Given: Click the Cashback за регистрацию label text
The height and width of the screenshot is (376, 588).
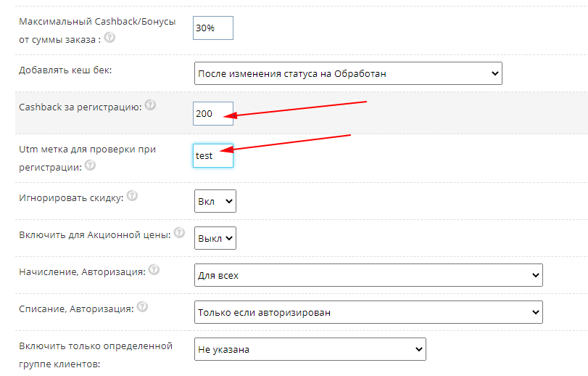Looking at the screenshot, I should 80,107.
